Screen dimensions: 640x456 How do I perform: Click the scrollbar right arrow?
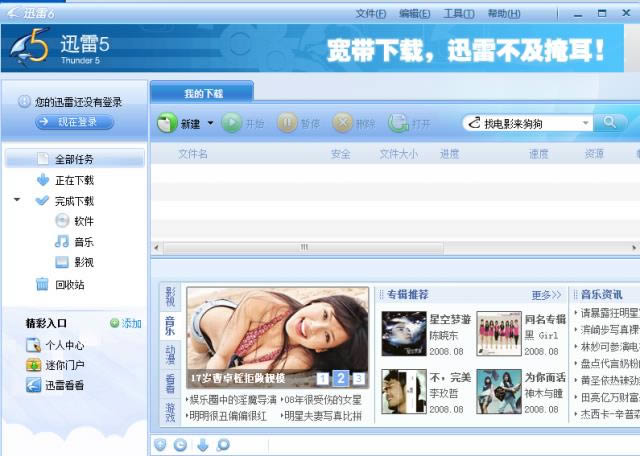click(634, 247)
